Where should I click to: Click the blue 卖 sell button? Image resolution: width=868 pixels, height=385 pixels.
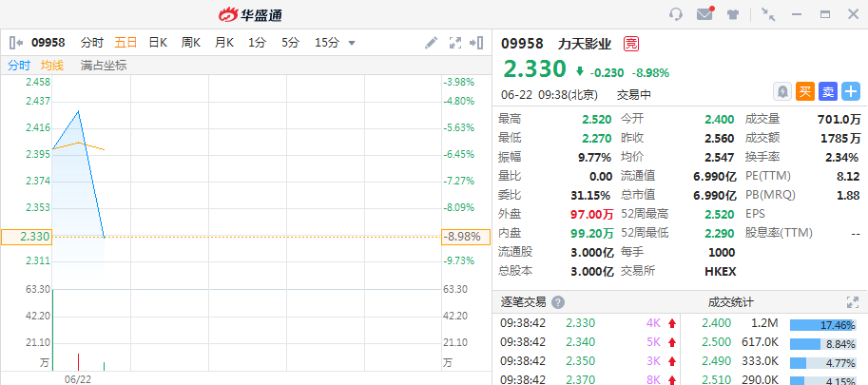coord(828,91)
